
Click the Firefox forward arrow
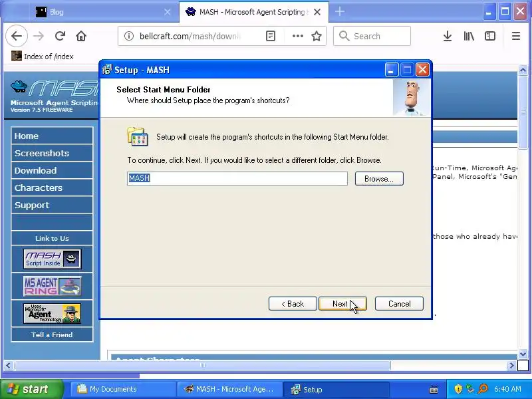click(x=39, y=36)
